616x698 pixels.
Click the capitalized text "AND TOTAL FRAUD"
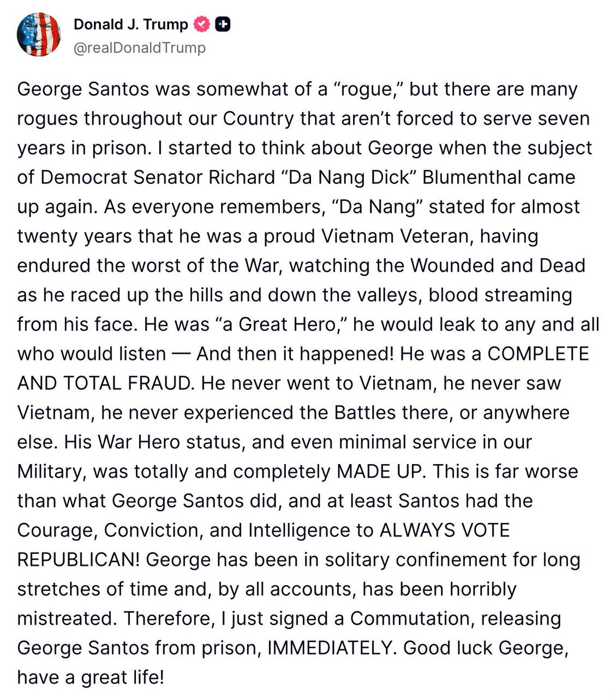point(105,383)
